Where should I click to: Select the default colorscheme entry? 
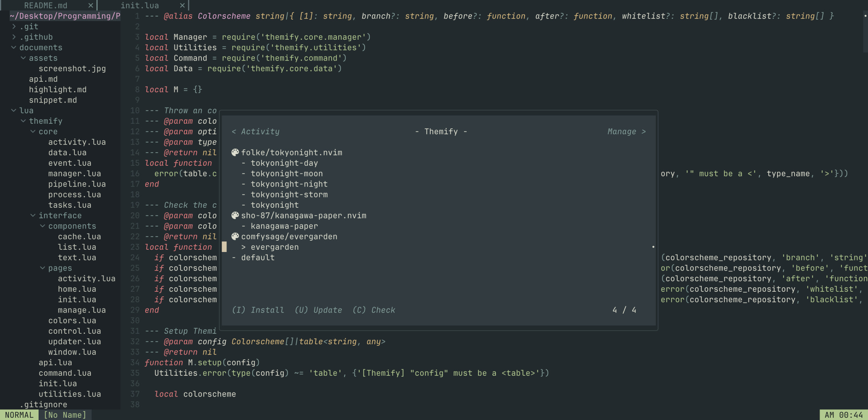click(258, 258)
